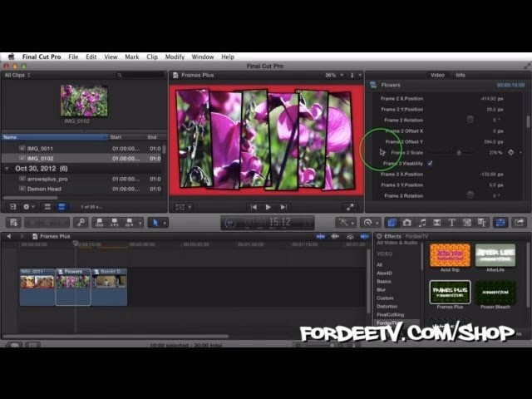This screenshot has width=532, height=399.
Task: Open the File menu
Action: pyautogui.click(x=73, y=57)
